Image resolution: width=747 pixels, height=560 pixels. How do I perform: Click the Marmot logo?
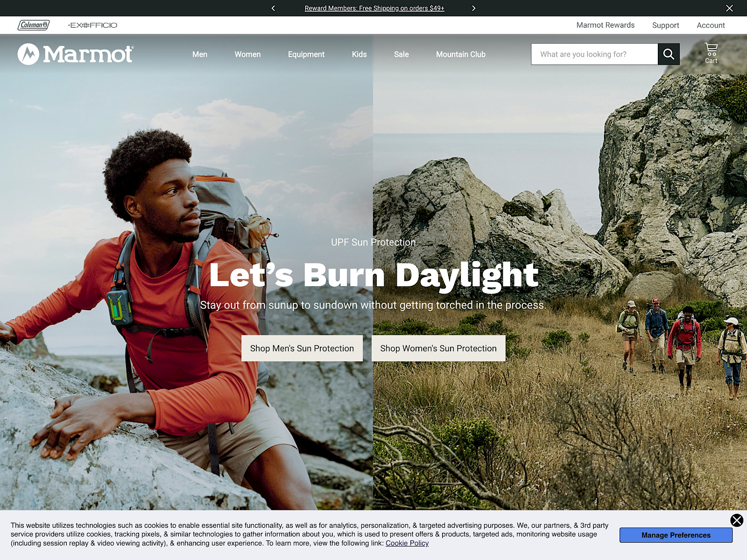pos(75,54)
